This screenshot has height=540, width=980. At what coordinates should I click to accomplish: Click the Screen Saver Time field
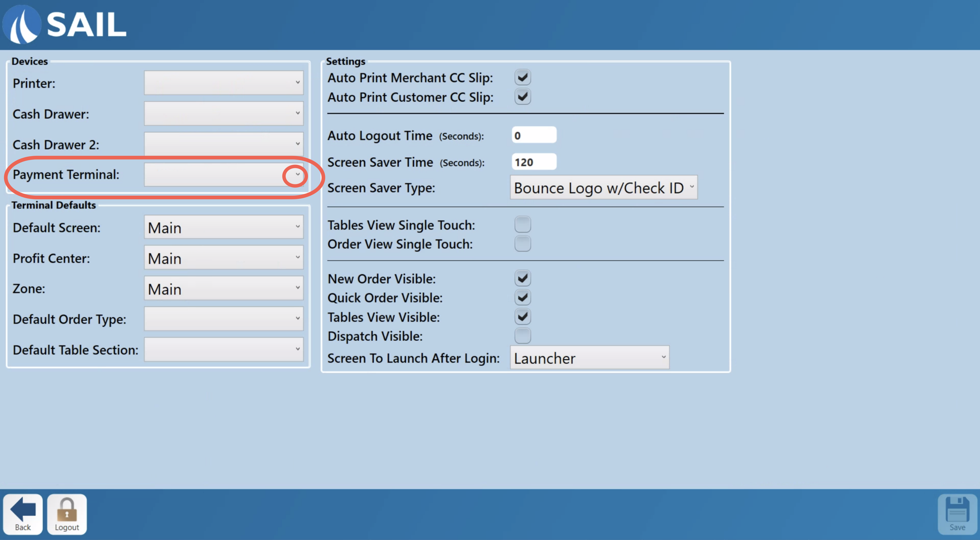pos(534,162)
